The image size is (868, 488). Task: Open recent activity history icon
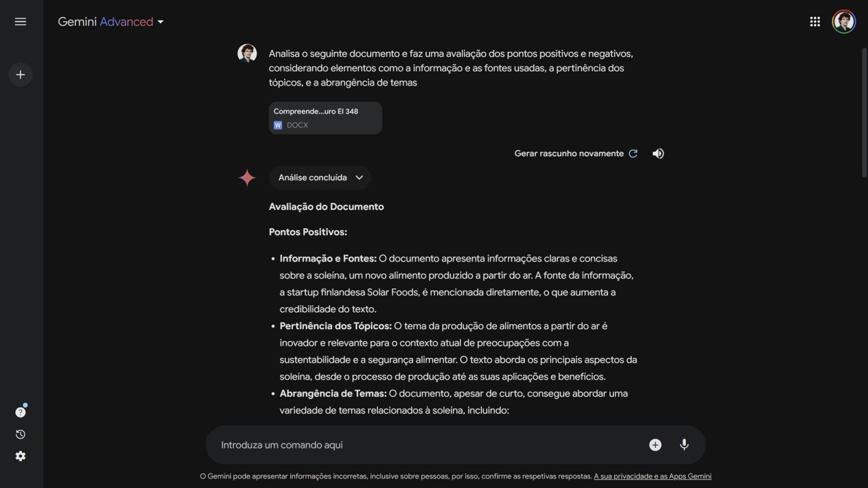coord(21,434)
